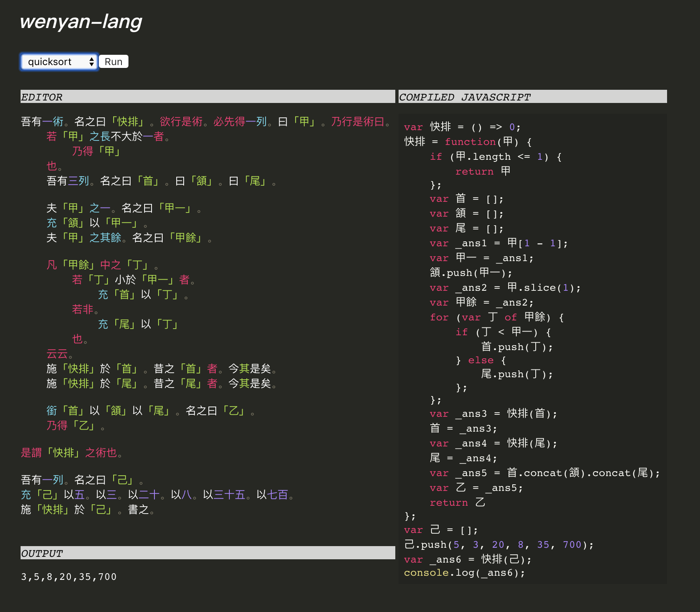The image size is (700, 612).
Task: Click editor line 乃得「甲」
Action: 96,152
